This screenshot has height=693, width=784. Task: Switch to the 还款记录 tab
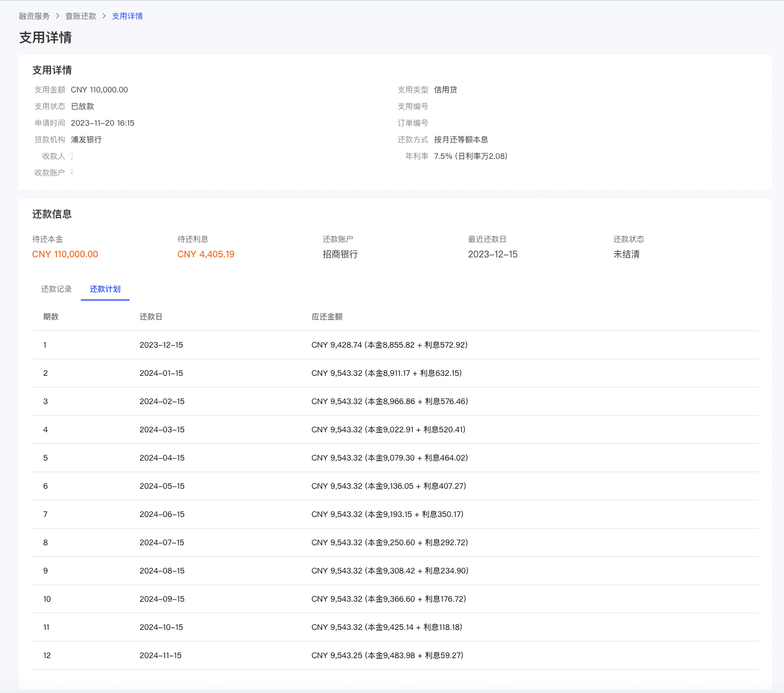[x=56, y=289]
